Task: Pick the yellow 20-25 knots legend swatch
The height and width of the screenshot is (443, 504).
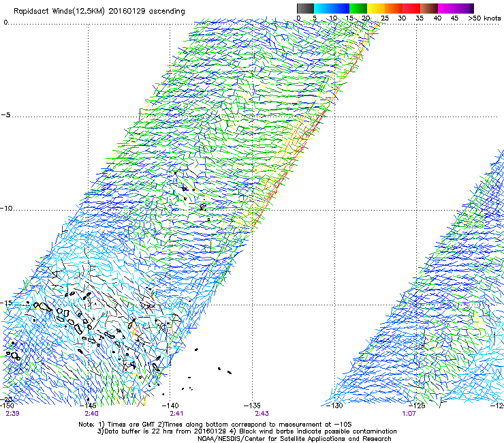Action: 376,8
